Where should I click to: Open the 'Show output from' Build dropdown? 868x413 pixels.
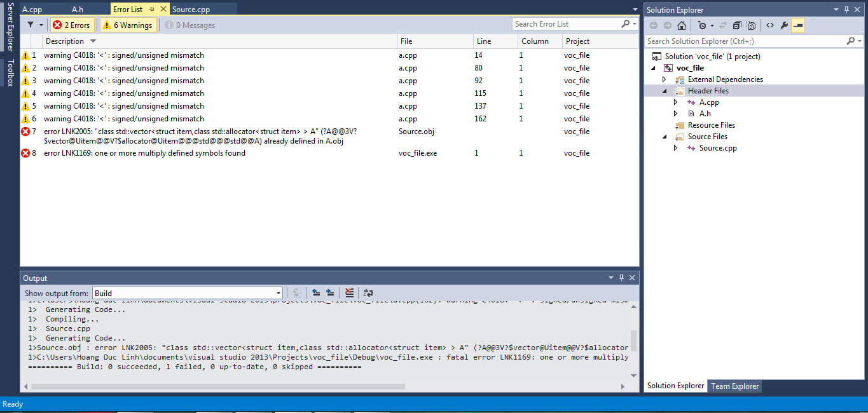(x=278, y=293)
